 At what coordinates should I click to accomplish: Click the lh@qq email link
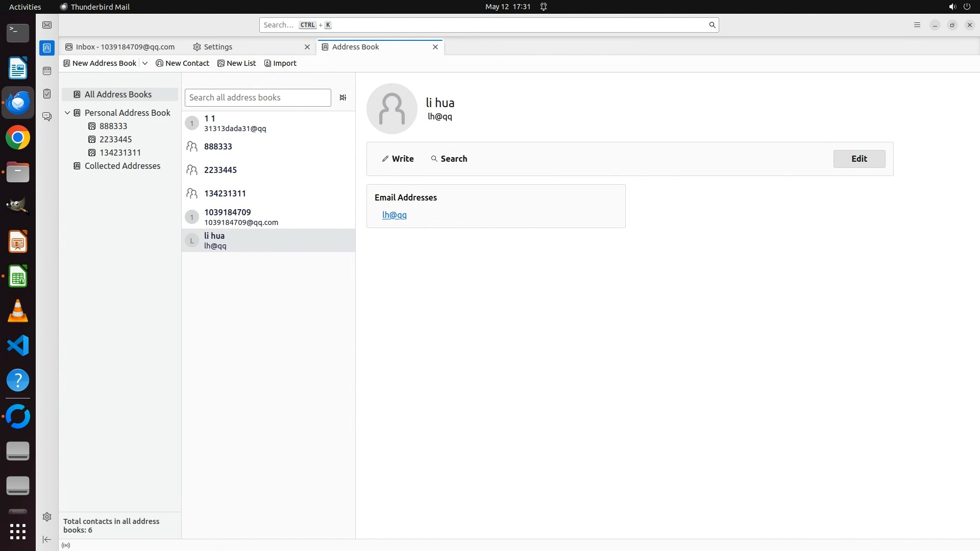pyautogui.click(x=394, y=215)
